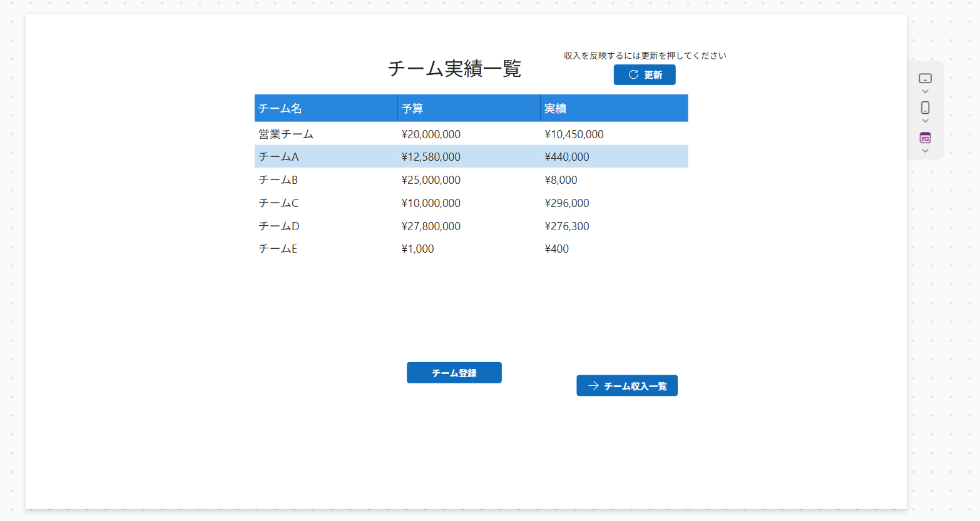This screenshot has width=980, height=521.
Task: Expand chevron below the purple form icon
Action: 925,151
